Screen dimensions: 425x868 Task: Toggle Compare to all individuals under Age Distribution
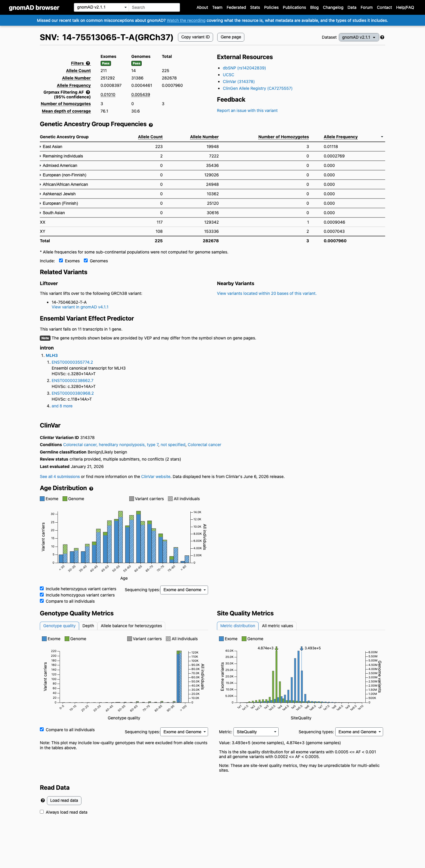pos(42,600)
